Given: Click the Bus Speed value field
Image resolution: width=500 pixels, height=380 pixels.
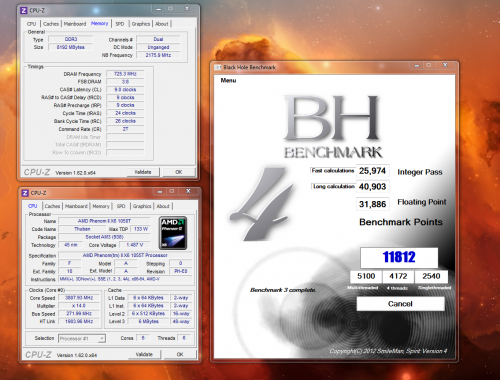Looking at the screenshot, I should tap(79, 314).
